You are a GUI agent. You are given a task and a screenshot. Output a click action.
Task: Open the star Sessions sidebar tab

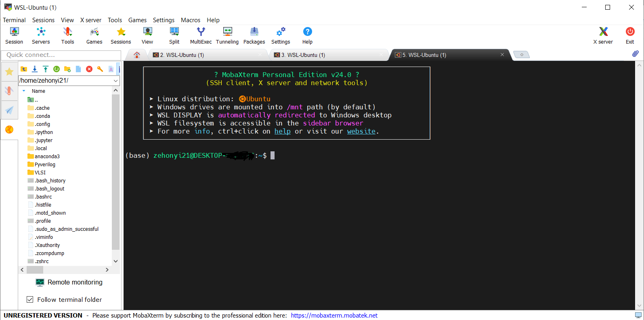(x=9, y=72)
